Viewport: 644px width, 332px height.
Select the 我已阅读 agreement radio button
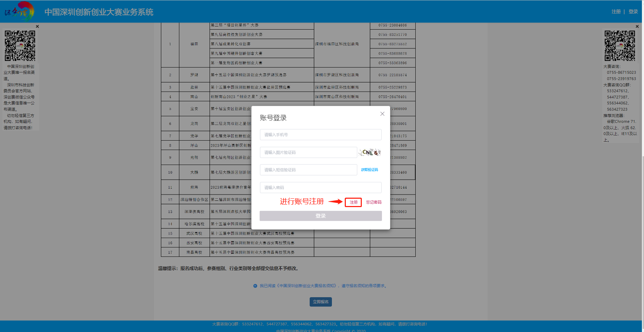(255, 286)
